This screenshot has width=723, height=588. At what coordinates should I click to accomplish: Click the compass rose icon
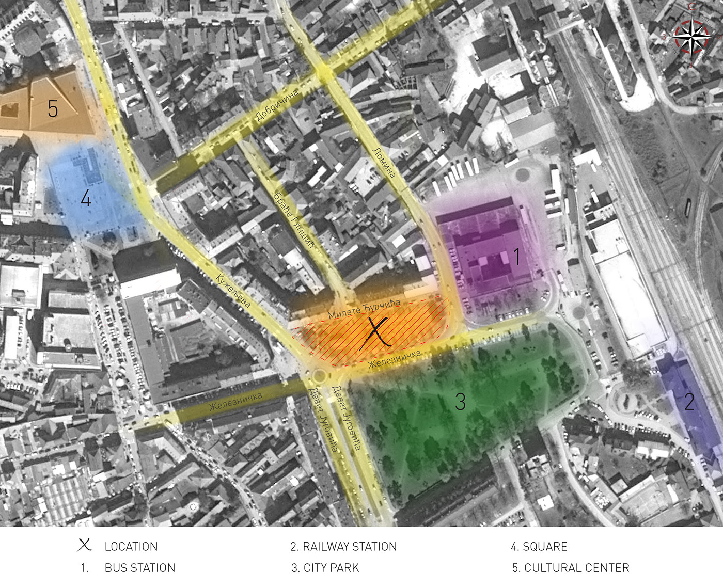(x=691, y=36)
